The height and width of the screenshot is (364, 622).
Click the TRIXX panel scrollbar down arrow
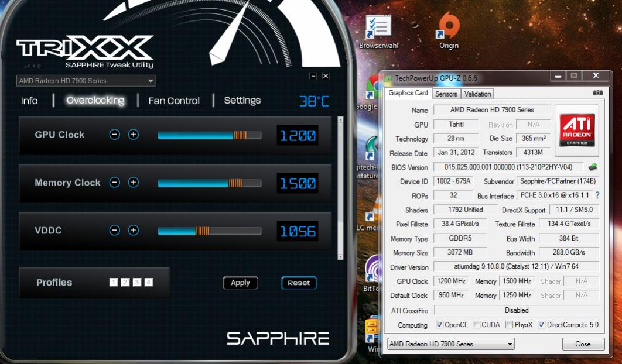coord(340,257)
